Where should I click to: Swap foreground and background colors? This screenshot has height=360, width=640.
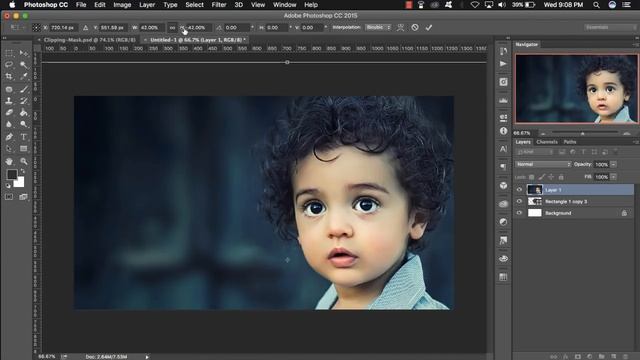(22, 171)
